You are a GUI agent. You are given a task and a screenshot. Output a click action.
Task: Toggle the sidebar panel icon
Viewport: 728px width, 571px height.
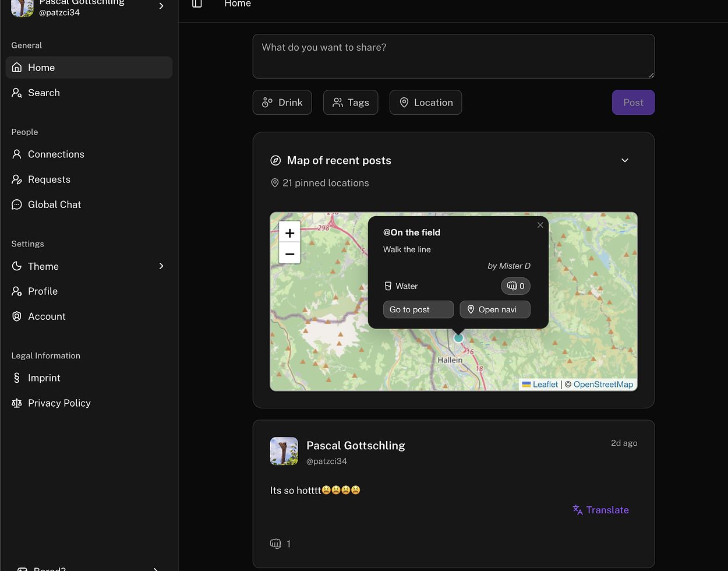[197, 3]
